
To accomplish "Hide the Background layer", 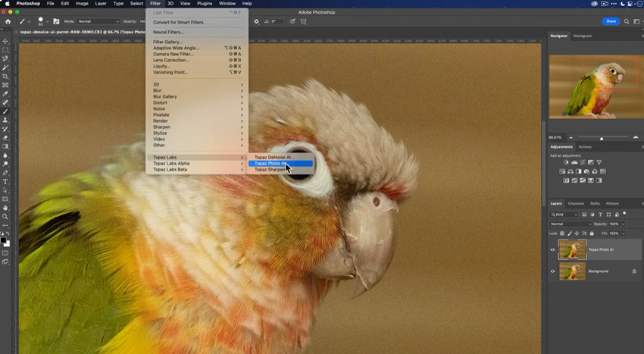I will [552, 271].
